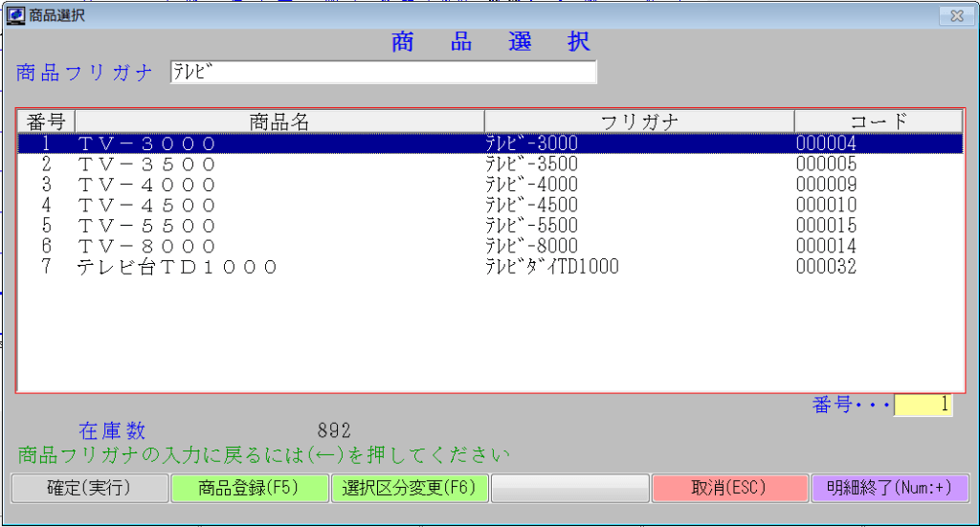Select row ＴＶ－３５００
The image size is (980, 527).
[x=490, y=165]
